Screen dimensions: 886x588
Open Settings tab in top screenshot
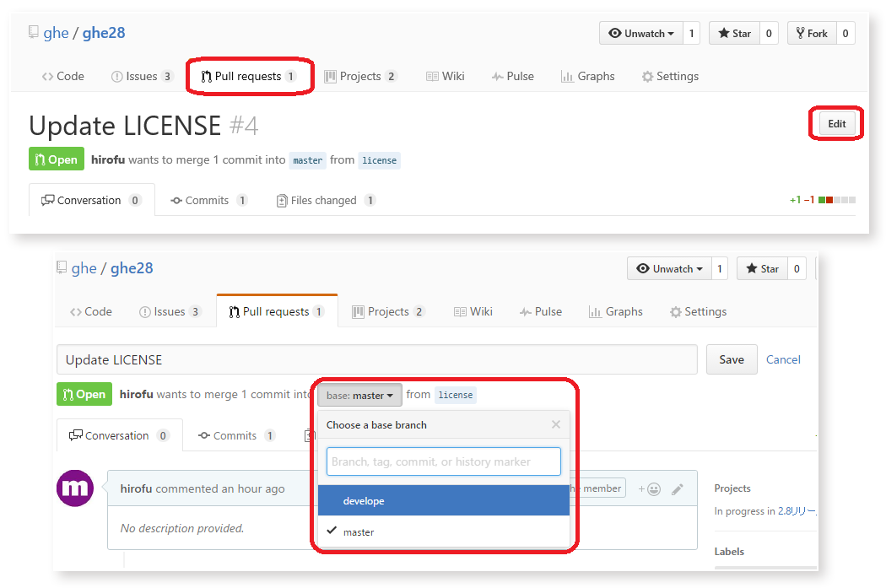tap(670, 76)
